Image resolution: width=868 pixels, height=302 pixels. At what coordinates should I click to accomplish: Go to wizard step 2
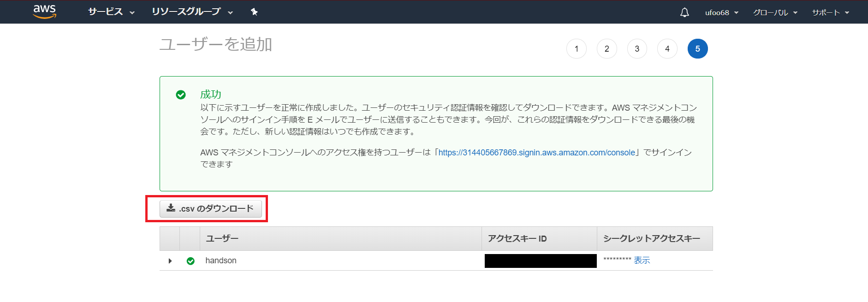point(607,49)
